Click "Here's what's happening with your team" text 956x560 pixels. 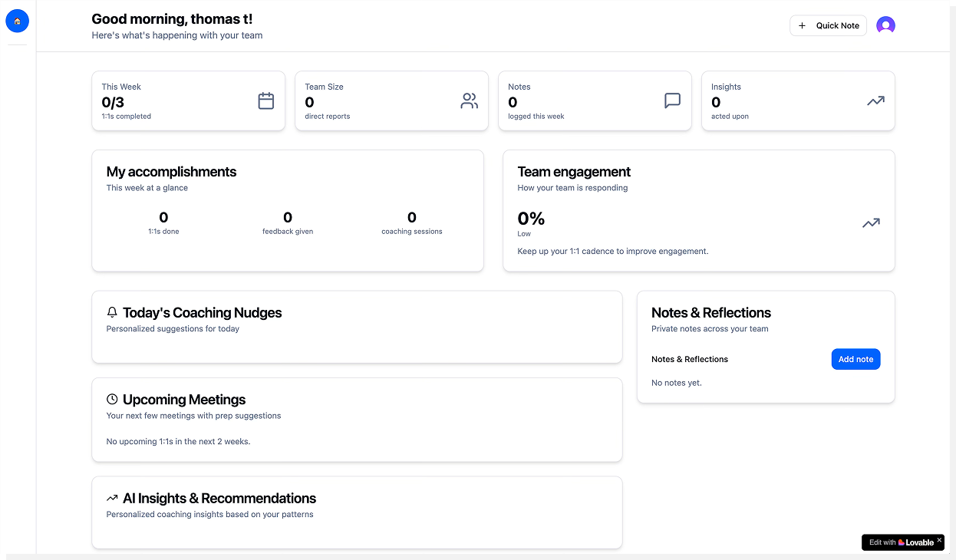pos(177,35)
